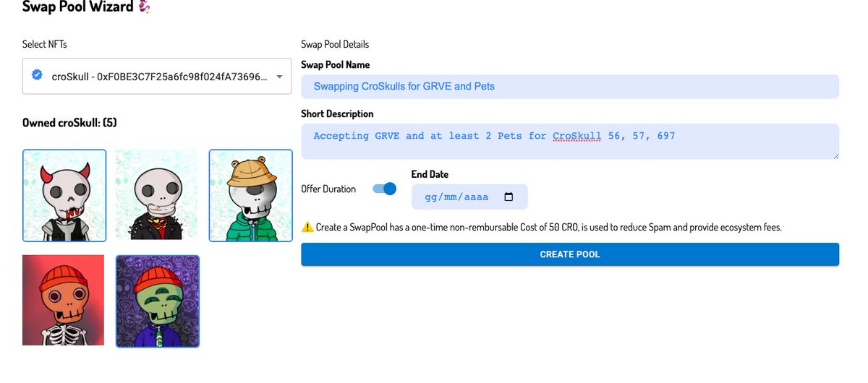Image resolution: width=868 pixels, height=383 pixels.
Task: Click the End Date input field
Action: (469, 197)
